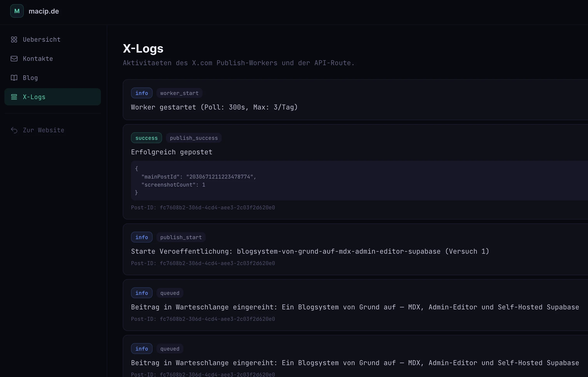Click the green success badge
This screenshot has height=377, width=588.
click(146, 138)
